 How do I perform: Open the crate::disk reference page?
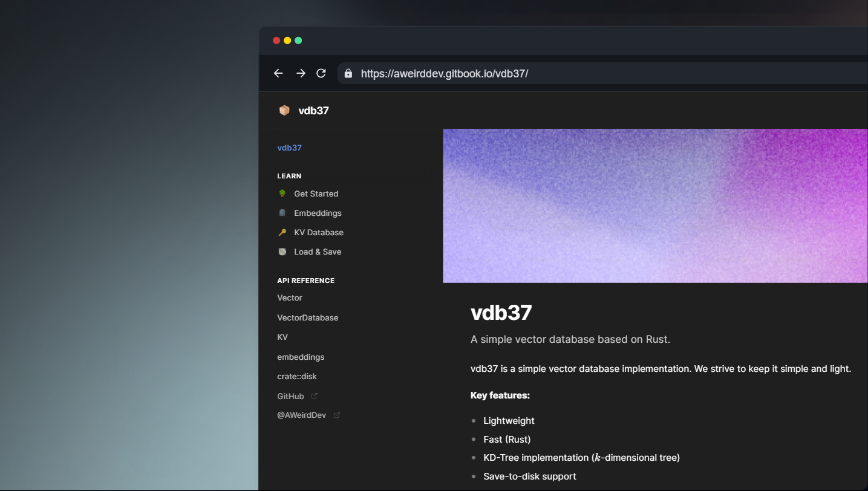[x=297, y=376]
